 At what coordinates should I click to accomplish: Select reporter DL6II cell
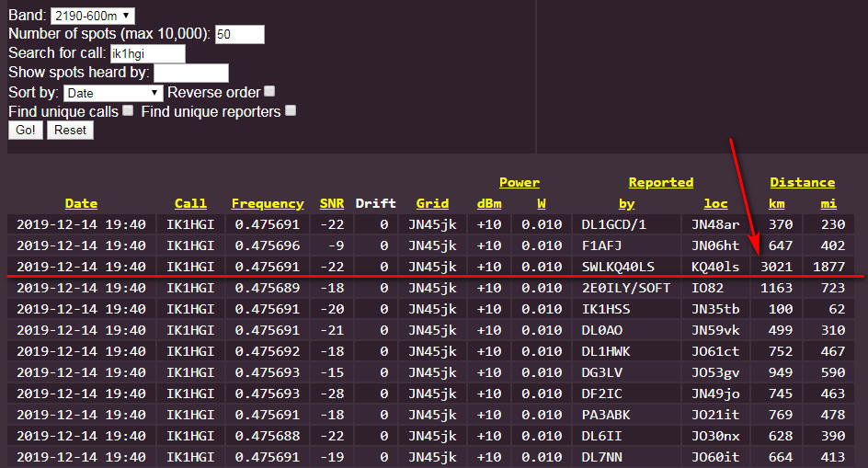point(626,436)
